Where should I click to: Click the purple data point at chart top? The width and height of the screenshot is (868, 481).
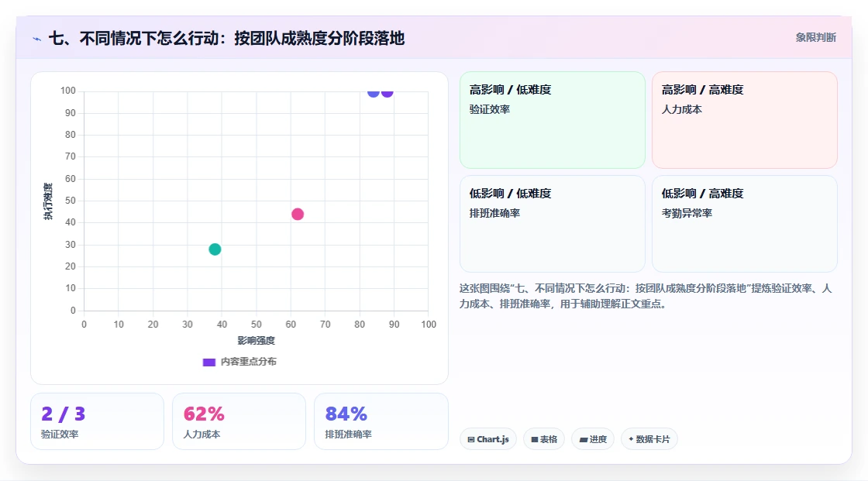(387, 92)
